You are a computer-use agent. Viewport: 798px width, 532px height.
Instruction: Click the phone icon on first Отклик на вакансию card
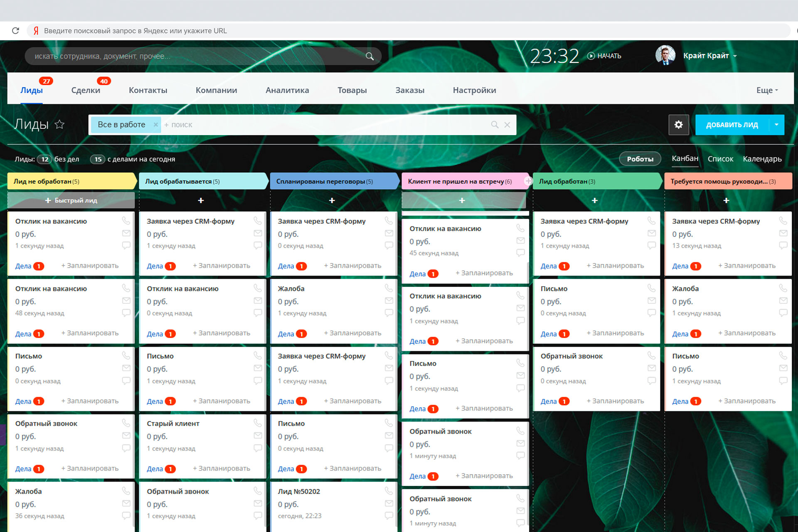[x=126, y=221]
